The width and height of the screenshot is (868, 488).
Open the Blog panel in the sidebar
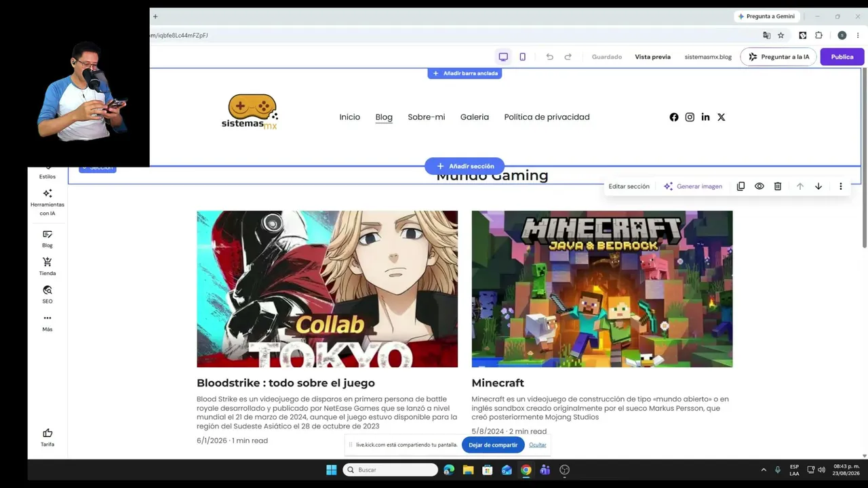[x=47, y=239]
